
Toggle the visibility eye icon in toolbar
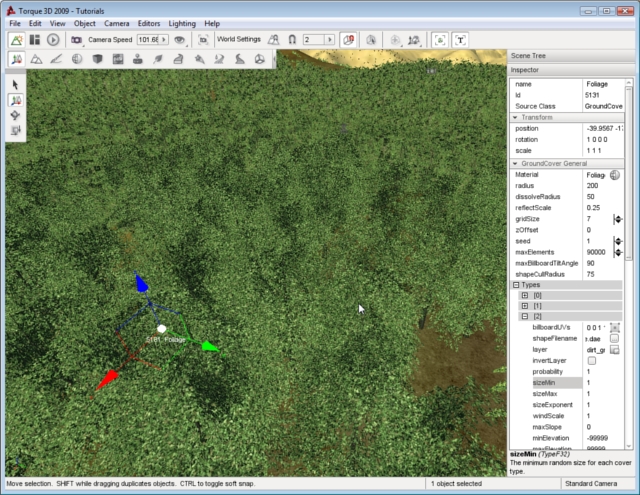(x=179, y=39)
